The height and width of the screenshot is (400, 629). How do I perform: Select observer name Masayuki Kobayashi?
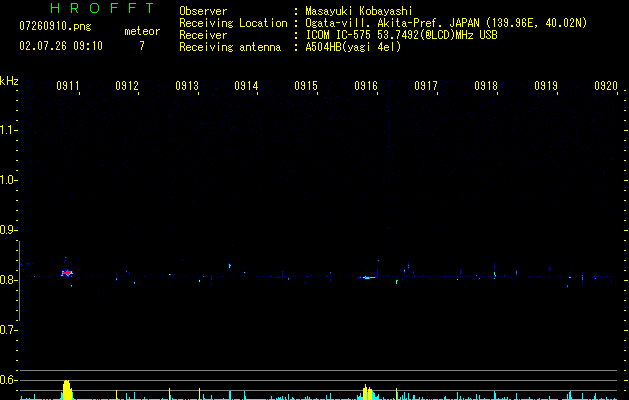pos(359,11)
